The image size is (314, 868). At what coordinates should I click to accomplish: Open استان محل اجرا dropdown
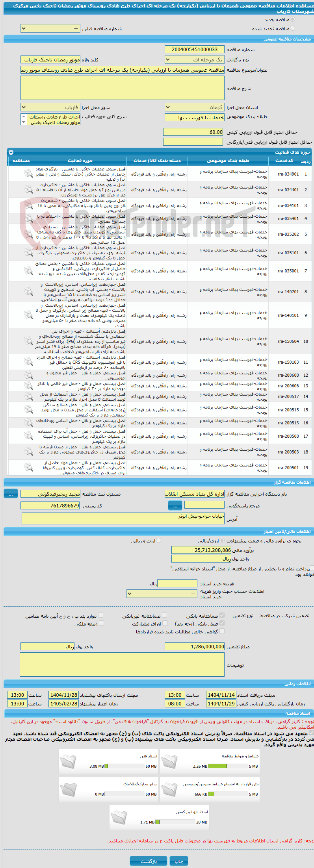[x=195, y=107]
